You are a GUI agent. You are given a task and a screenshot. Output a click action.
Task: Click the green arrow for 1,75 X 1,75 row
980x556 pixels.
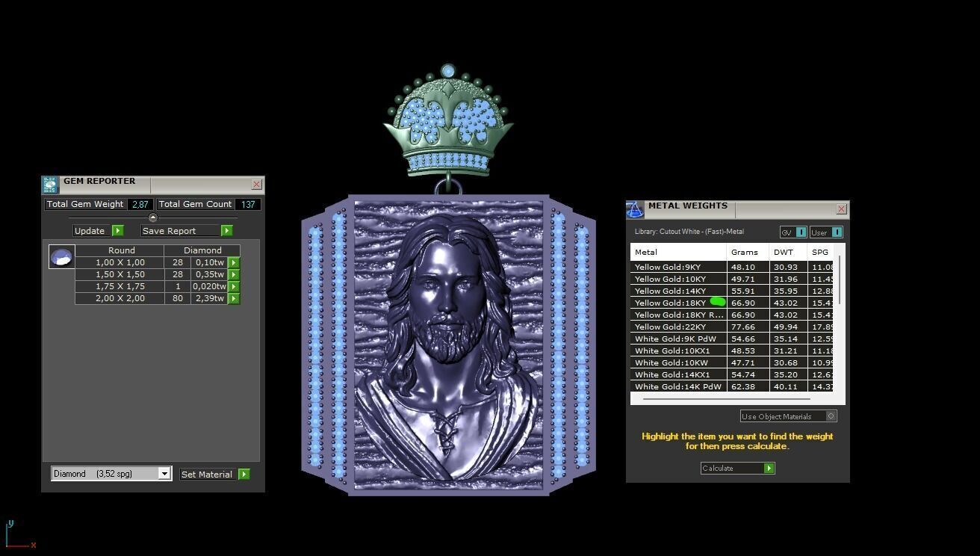(x=234, y=287)
